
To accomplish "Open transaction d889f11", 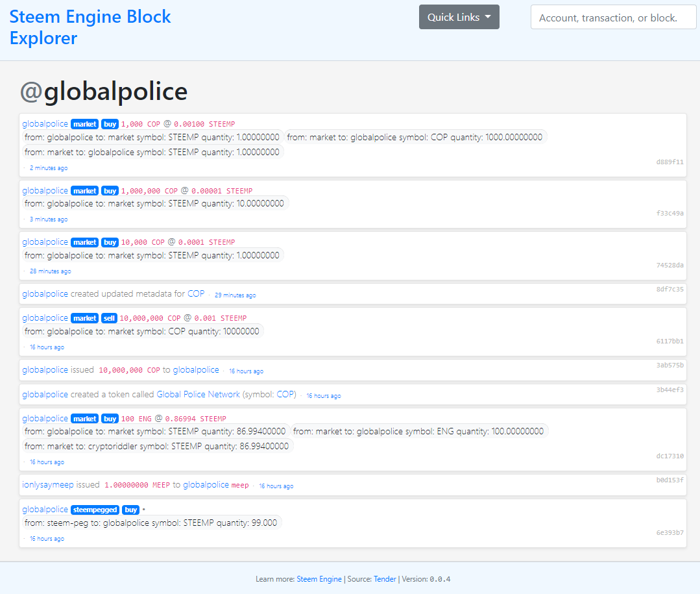I will point(670,162).
